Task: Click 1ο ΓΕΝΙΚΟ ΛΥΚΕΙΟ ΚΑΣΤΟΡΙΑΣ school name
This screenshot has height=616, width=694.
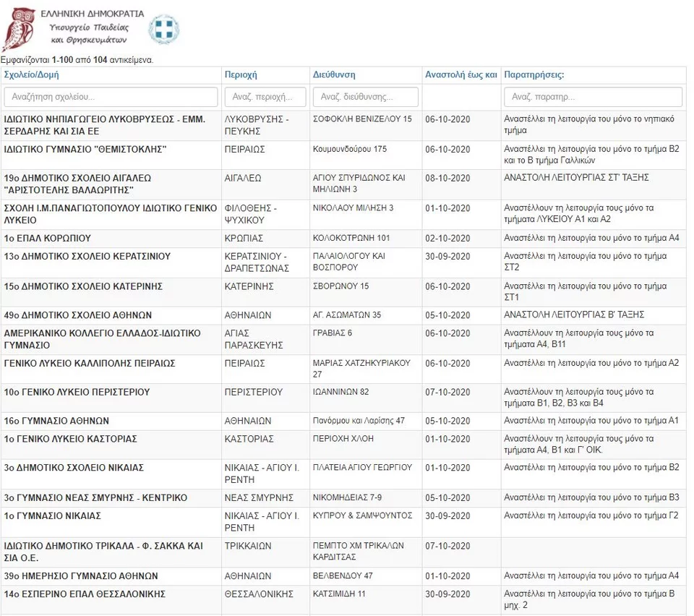Action: (x=70, y=439)
